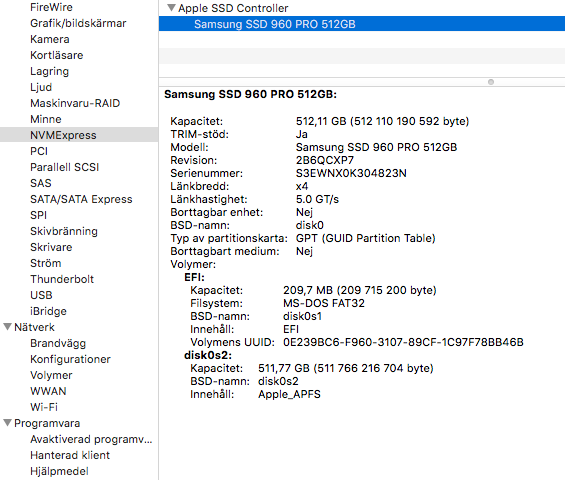Open Maskinvaru-RAID in the sidebar
565x480 pixels.
[x=75, y=103]
